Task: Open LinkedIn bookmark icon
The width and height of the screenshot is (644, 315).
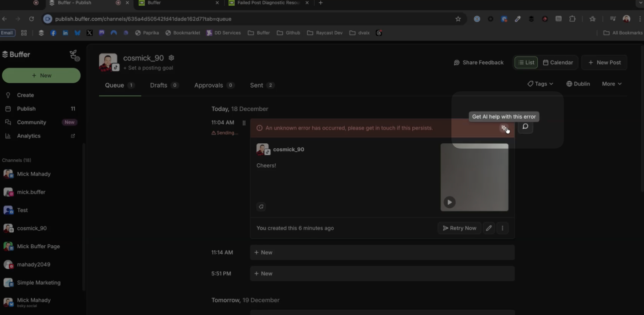Action: pyautogui.click(x=65, y=33)
